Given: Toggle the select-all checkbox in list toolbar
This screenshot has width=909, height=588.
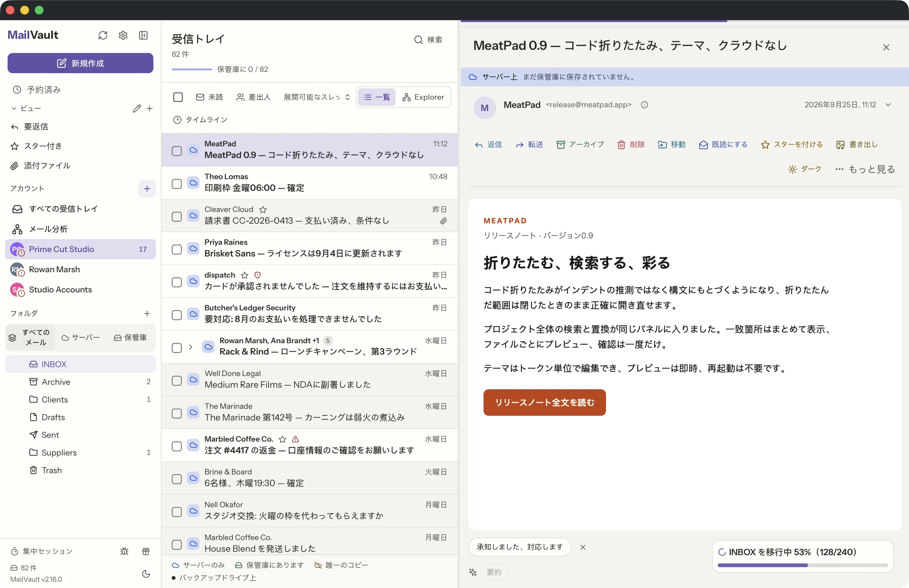Looking at the screenshot, I should (x=178, y=97).
